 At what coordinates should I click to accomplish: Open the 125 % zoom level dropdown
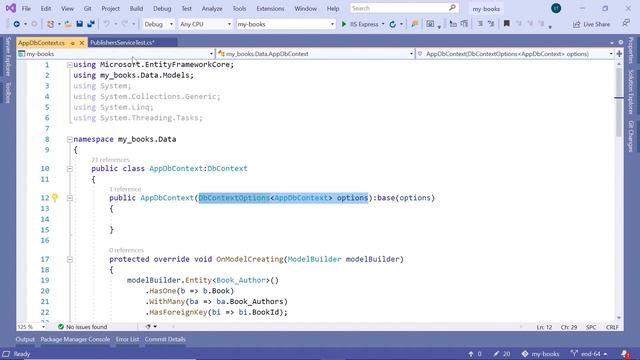[x=31, y=327]
